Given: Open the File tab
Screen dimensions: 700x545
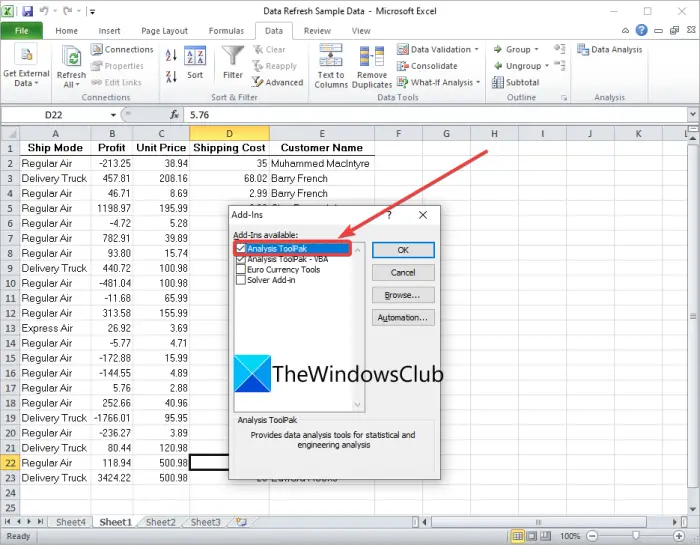Looking at the screenshot, I should click(x=21, y=30).
